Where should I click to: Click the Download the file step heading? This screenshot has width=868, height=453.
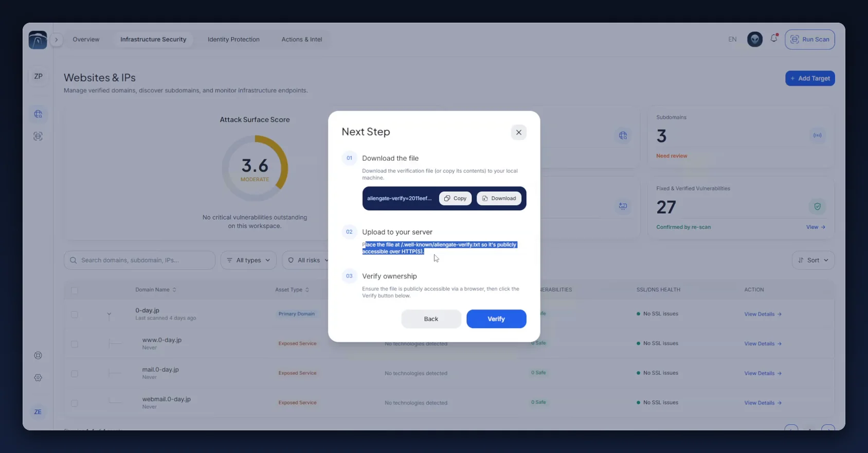(x=390, y=158)
